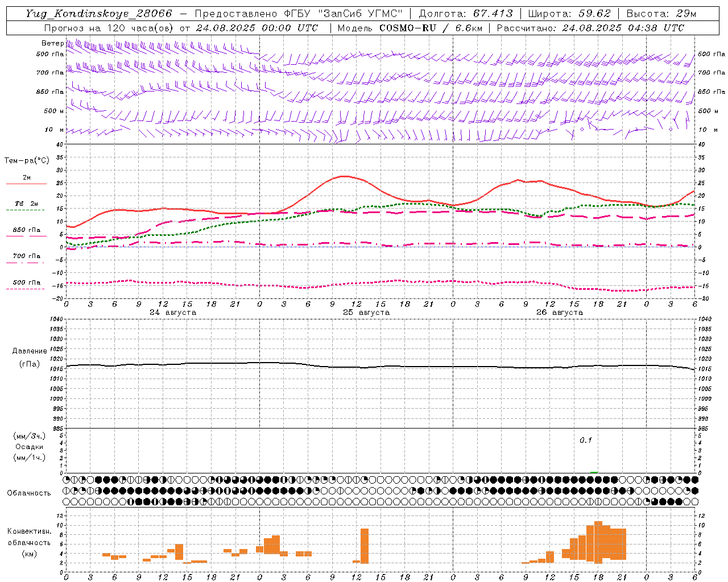
Task: Click dash-dot line sample under '700 гПа' legend
Action: tap(26, 263)
